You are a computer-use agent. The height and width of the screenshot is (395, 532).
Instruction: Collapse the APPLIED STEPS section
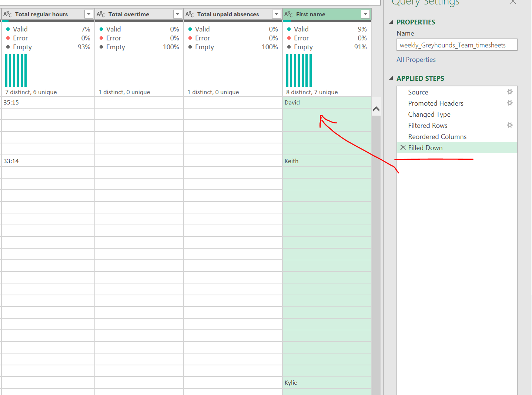click(x=391, y=78)
